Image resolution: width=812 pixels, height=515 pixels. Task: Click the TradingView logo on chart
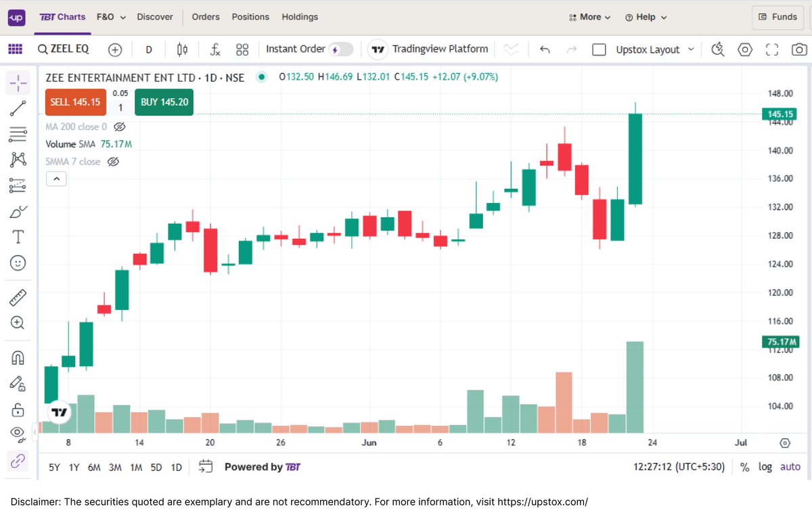pos(59,411)
